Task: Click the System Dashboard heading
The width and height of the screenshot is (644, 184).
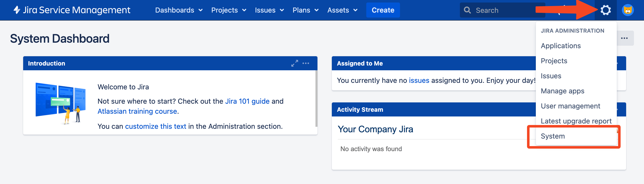Action: [x=60, y=39]
